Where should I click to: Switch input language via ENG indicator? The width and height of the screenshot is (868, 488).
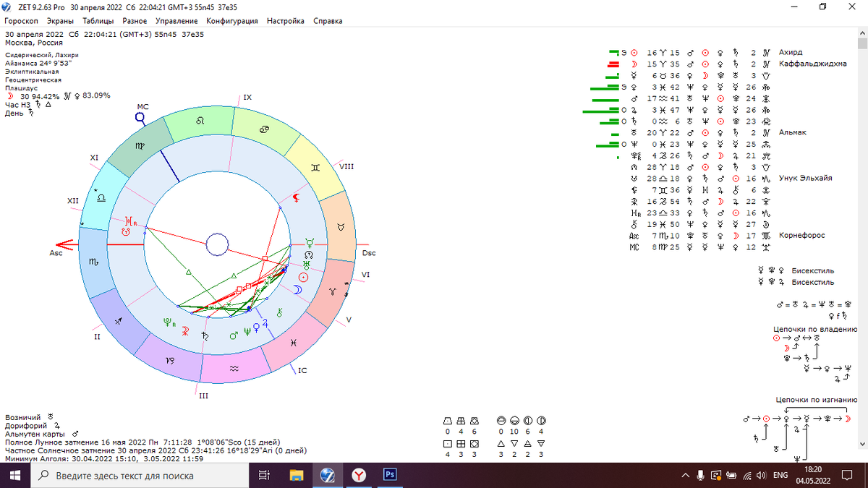pyautogui.click(x=780, y=475)
